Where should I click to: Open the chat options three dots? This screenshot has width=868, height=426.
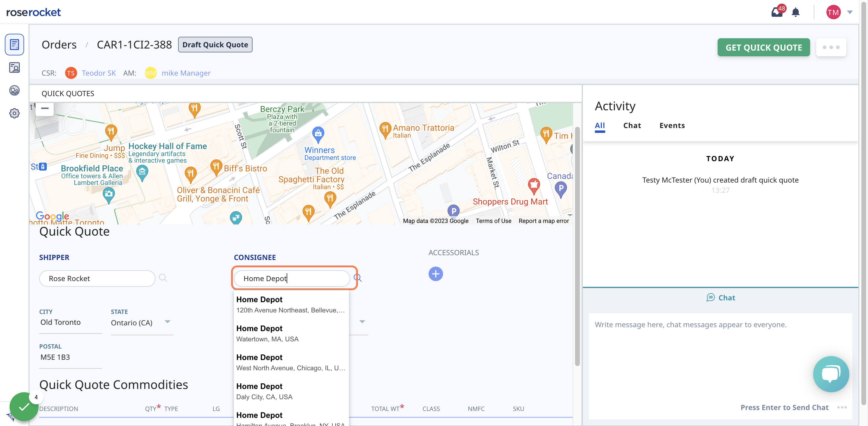(842, 407)
